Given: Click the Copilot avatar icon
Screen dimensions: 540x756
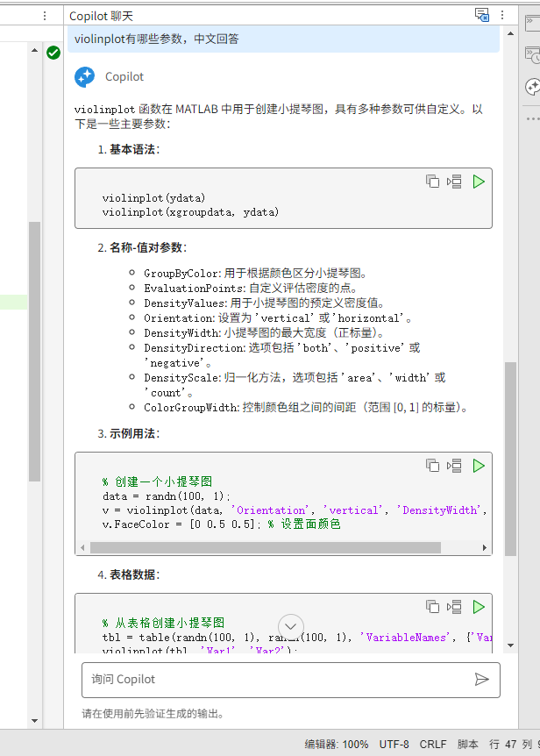Looking at the screenshot, I should click(x=85, y=76).
